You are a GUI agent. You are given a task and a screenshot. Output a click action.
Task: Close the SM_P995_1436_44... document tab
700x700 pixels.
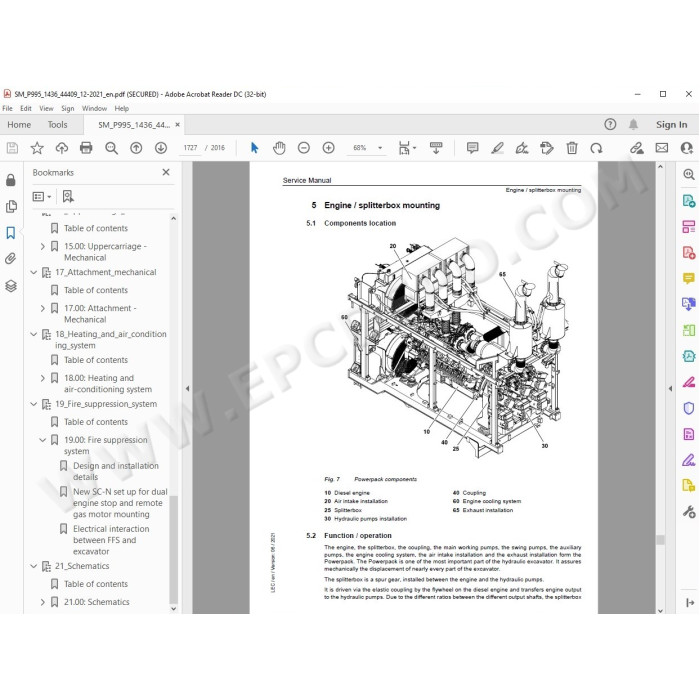(x=177, y=125)
